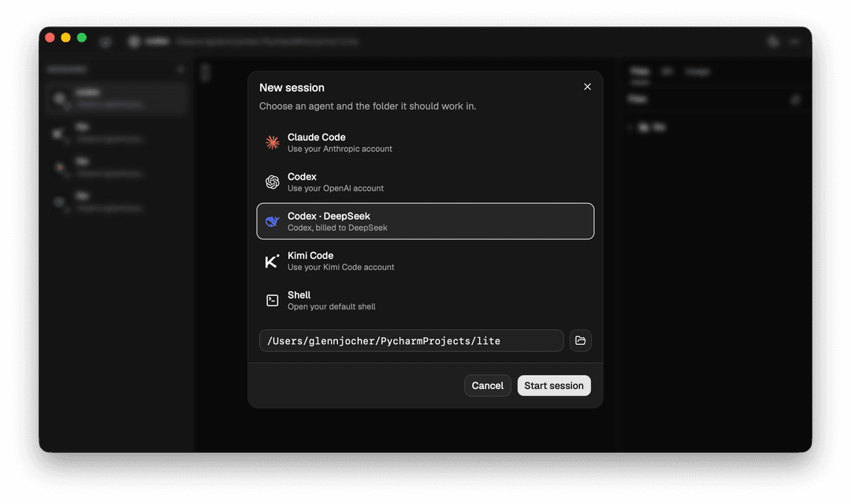Click 'Open your default shell' text
The height and width of the screenshot is (504, 851).
332,307
